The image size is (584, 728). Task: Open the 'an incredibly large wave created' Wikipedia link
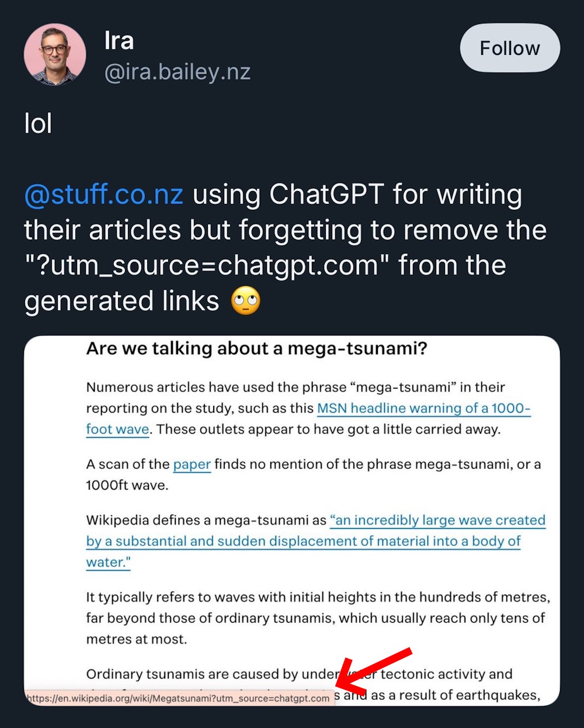[437, 520]
